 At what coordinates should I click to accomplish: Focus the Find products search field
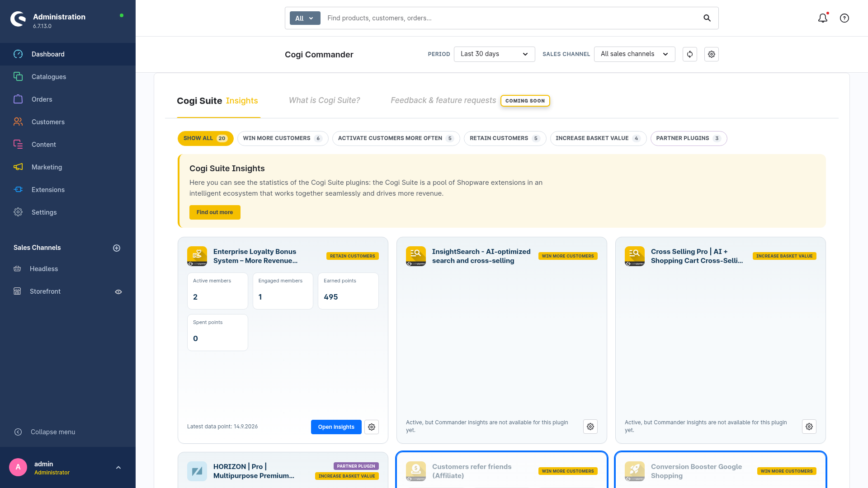[511, 18]
